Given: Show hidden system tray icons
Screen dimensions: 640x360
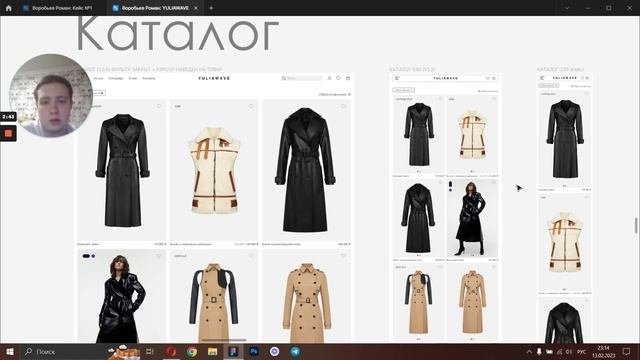Looking at the screenshot, I should (529, 351).
